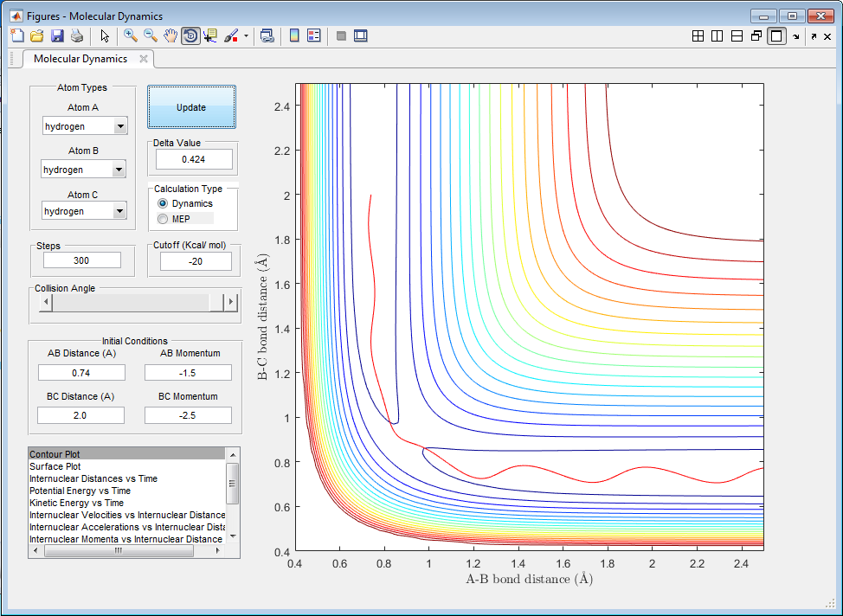Click the Print Figure icon
This screenshot has height=616, width=843.
(77, 35)
